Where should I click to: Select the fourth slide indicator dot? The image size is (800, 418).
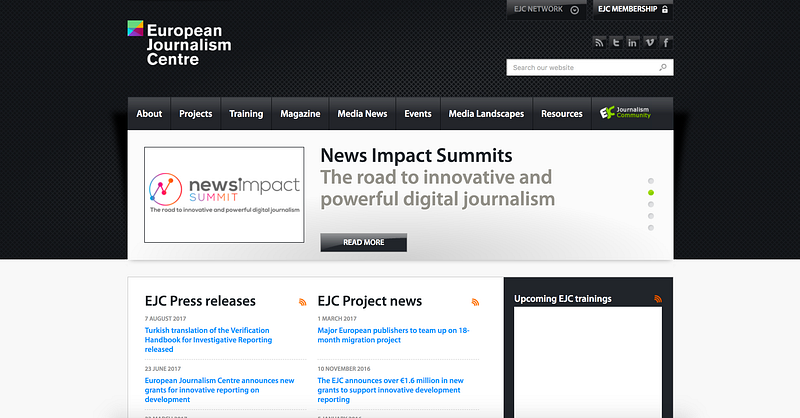pos(651,216)
